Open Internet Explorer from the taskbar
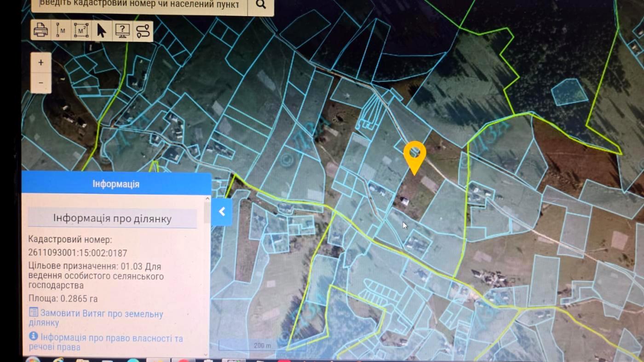Image resolution: width=644 pixels, height=362 pixels. pos(58,360)
